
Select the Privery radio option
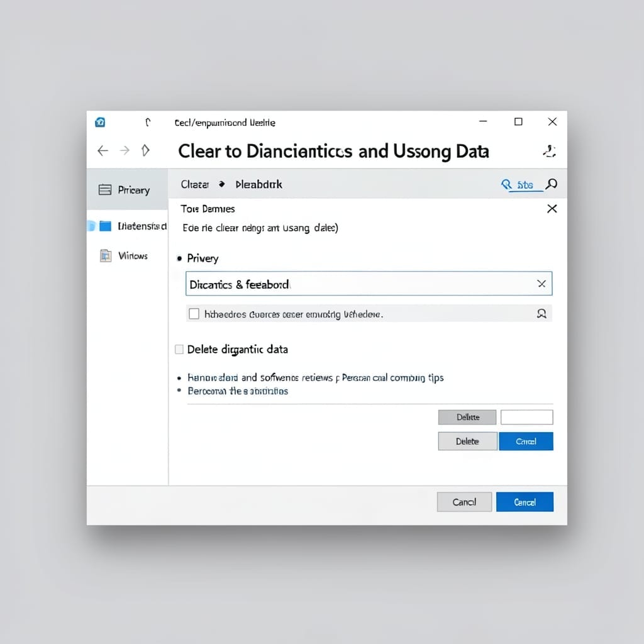click(x=179, y=258)
